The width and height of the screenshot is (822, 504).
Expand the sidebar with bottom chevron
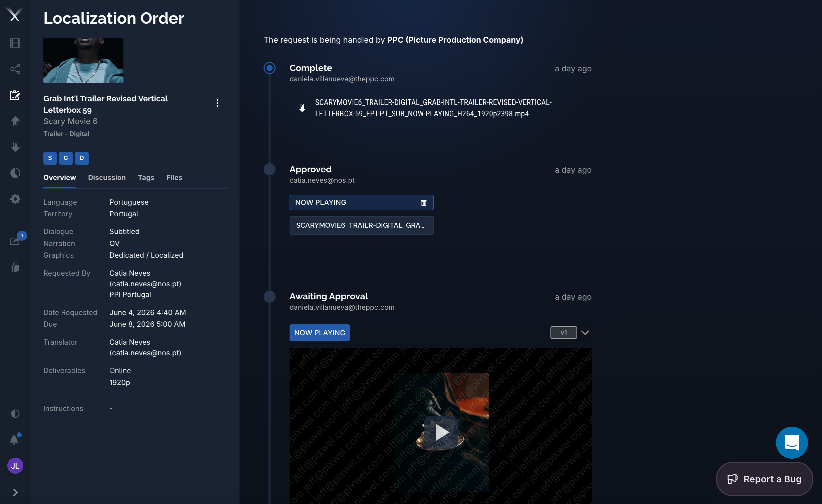click(15, 492)
